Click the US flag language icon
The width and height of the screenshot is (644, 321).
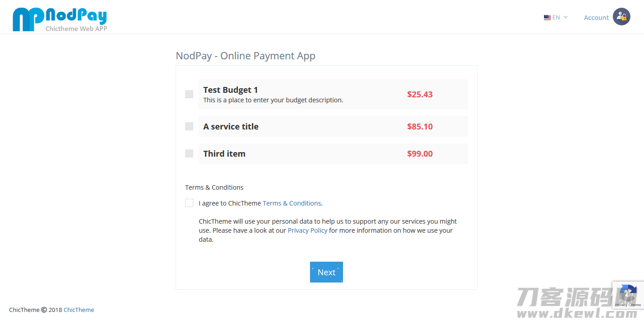[x=547, y=18]
